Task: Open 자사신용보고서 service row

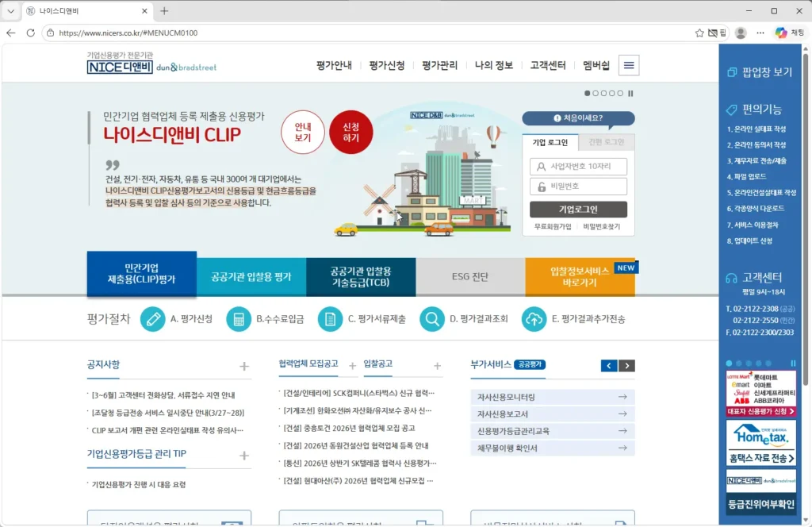Action: click(x=553, y=414)
